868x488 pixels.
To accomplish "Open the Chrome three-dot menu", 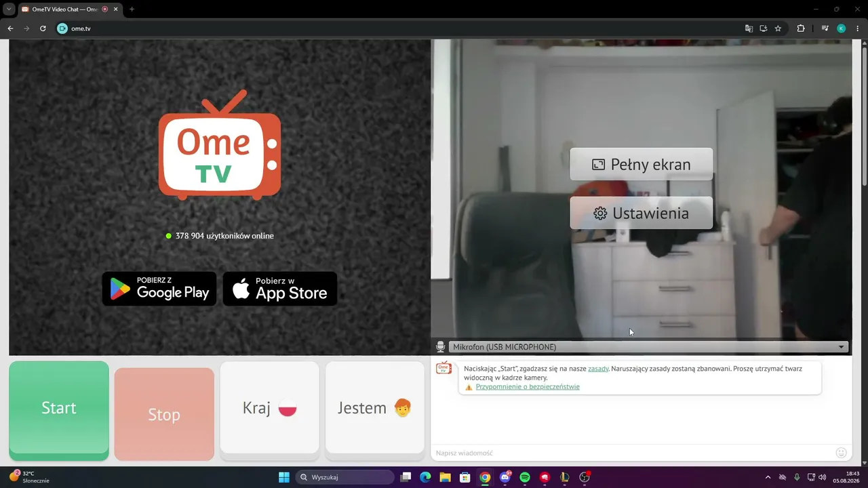I will (858, 28).
